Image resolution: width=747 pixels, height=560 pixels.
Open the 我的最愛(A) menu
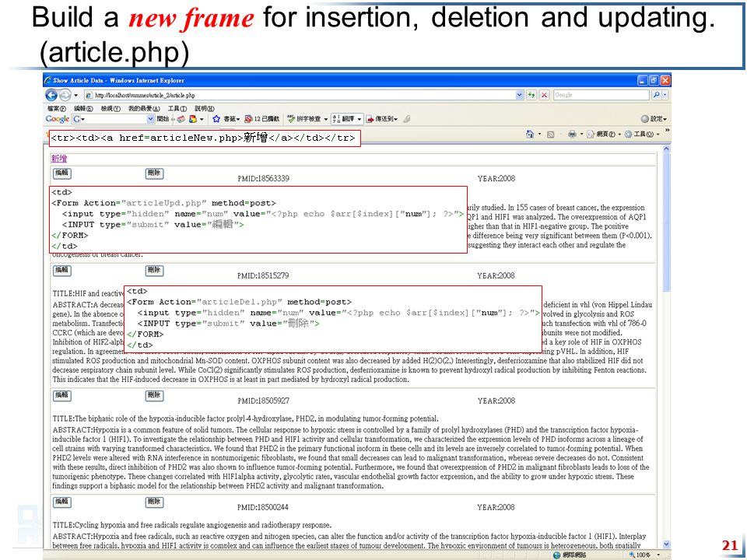(x=144, y=109)
